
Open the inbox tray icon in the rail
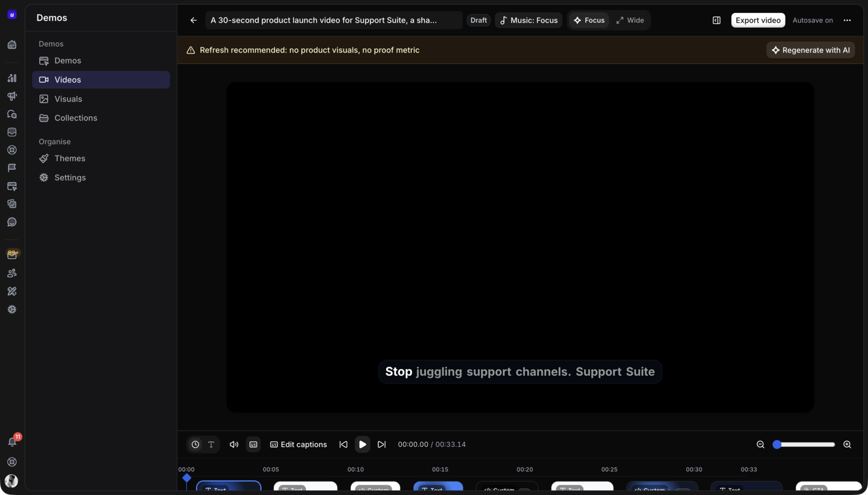coord(12,132)
